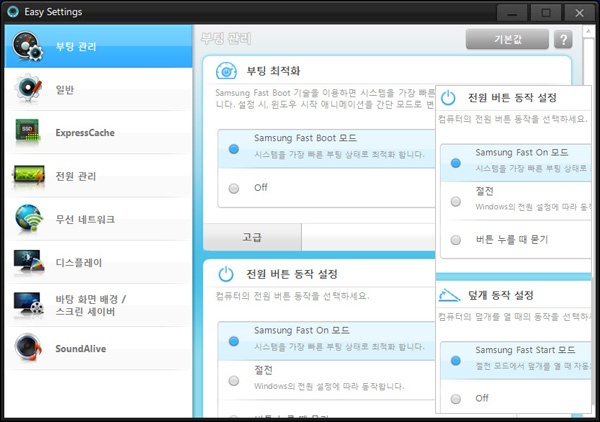
Task: Open the 디스플레이 sidebar item
Action: 98,262
